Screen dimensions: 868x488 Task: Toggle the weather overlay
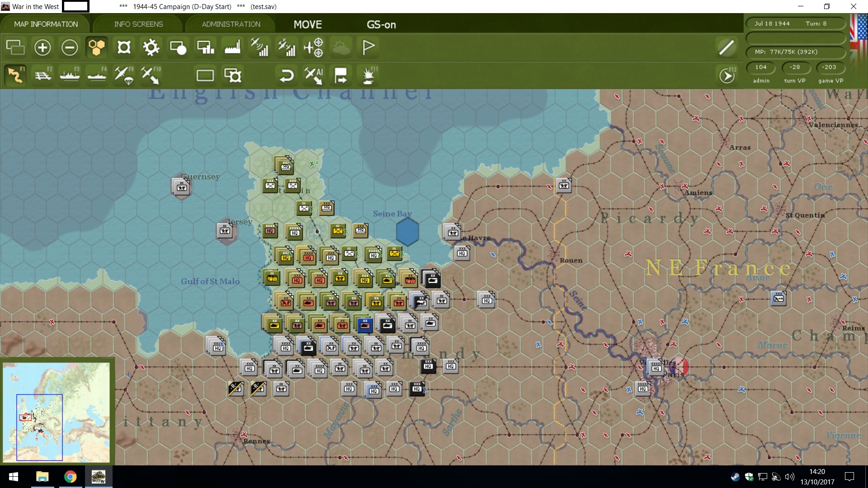click(x=341, y=47)
